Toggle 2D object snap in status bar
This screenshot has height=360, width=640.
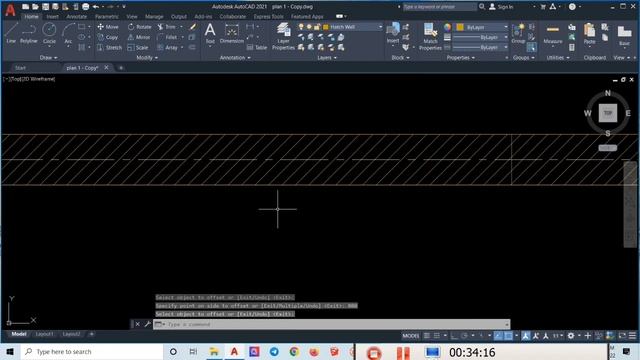point(509,336)
